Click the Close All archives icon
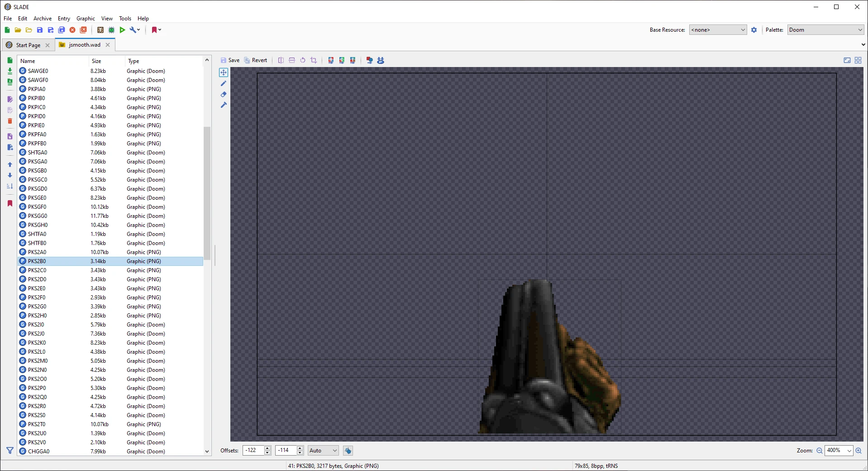 [x=83, y=30]
